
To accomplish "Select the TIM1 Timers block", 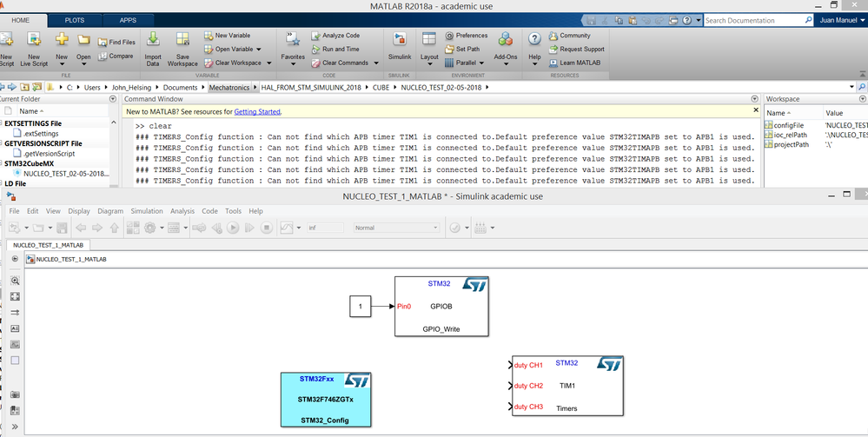I will tap(567, 386).
